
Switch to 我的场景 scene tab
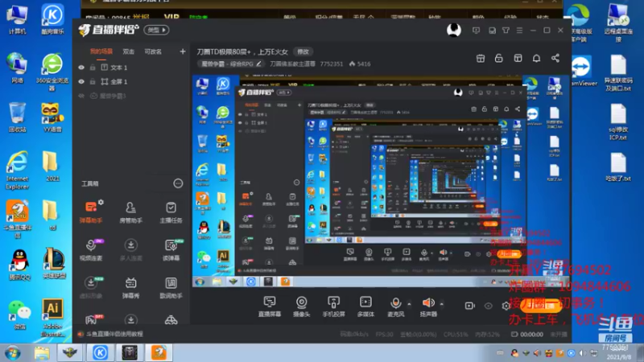101,51
